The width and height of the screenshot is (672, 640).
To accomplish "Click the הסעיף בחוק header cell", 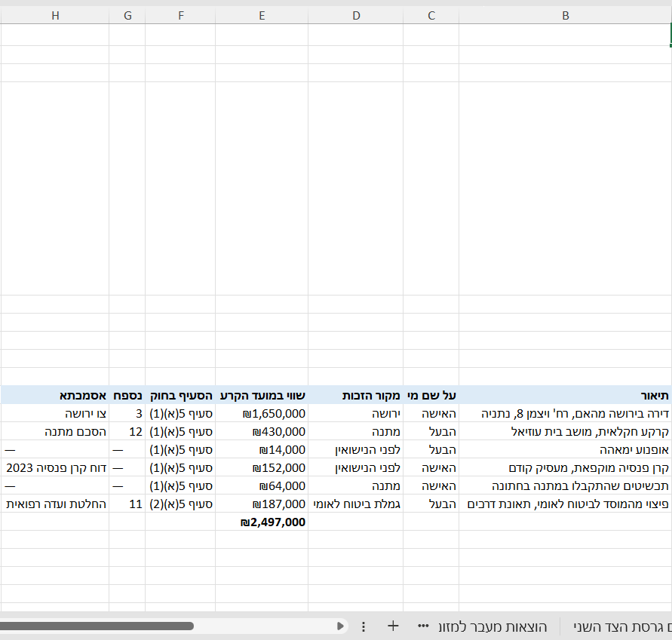I will point(180,396).
